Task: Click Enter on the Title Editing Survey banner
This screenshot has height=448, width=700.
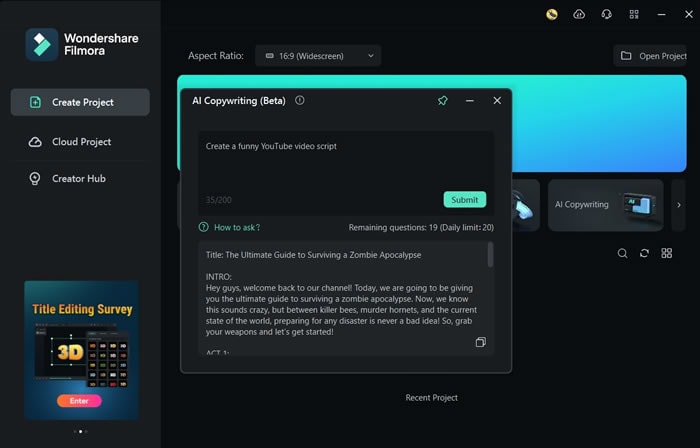Action: pyautogui.click(x=79, y=401)
